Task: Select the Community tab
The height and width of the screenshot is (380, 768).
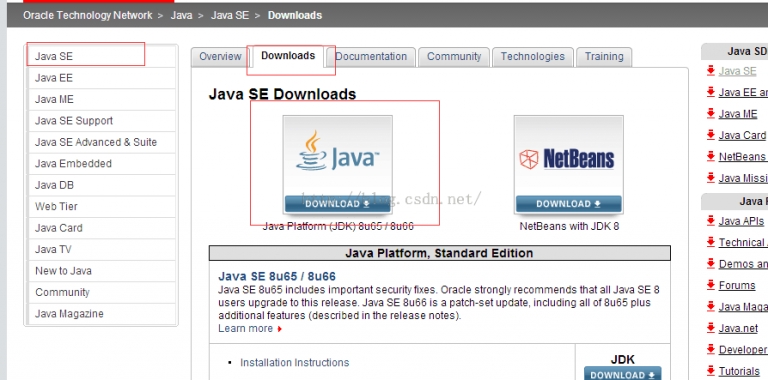Action: click(x=454, y=57)
